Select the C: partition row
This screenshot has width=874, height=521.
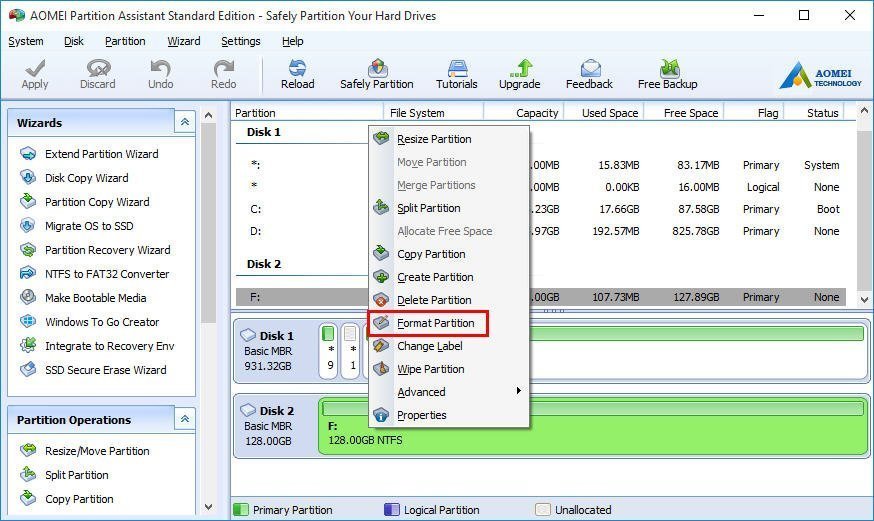(x=541, y=209)
